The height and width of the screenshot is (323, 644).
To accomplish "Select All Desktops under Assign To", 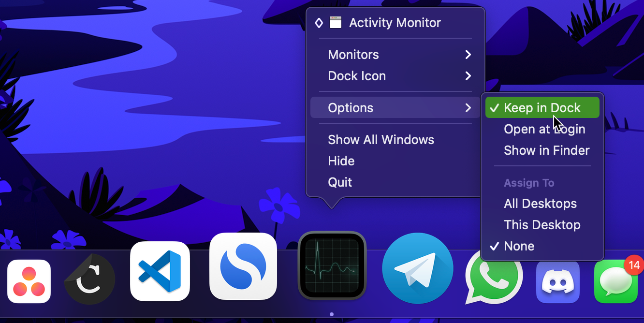I will tap(540, 203).
